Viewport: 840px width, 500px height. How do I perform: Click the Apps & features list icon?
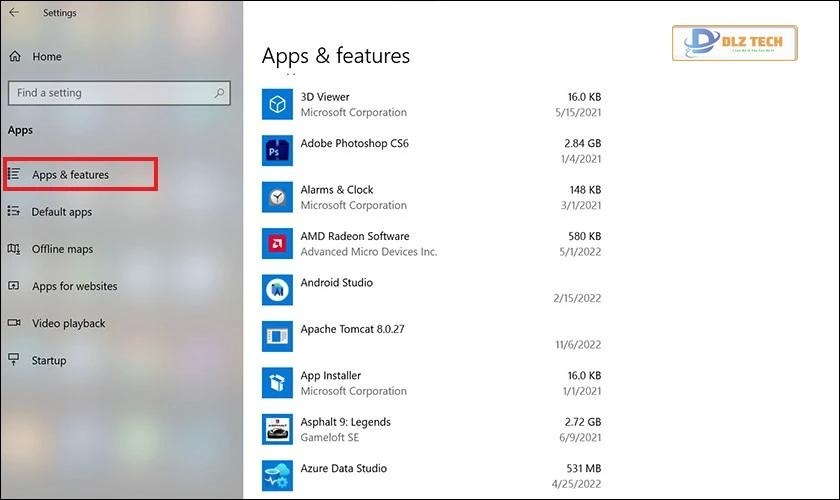tap(14, 174)
